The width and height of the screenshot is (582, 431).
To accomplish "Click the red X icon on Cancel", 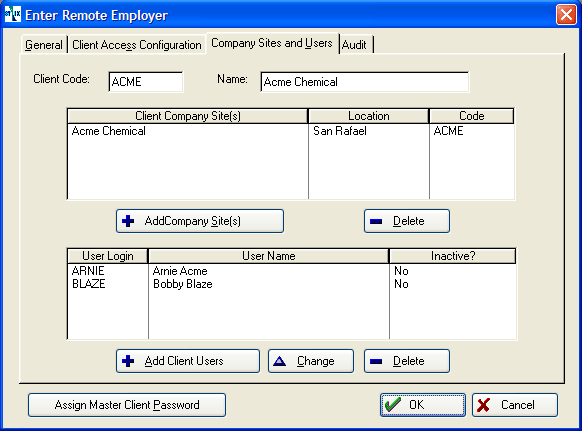I will coord(483,405).
